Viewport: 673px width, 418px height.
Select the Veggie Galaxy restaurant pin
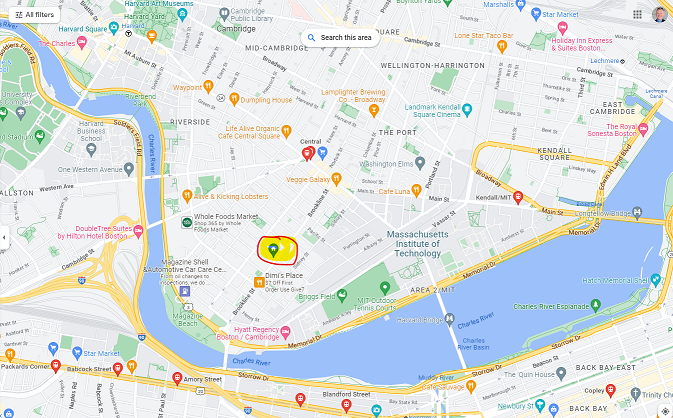pos(336,179)
